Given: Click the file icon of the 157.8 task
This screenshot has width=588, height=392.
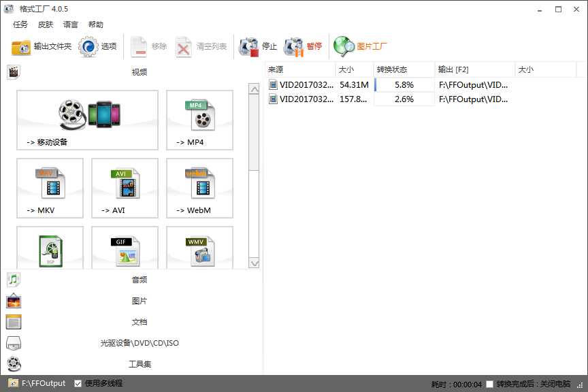Looking at the screenshot, I should [x=273, y=99].
